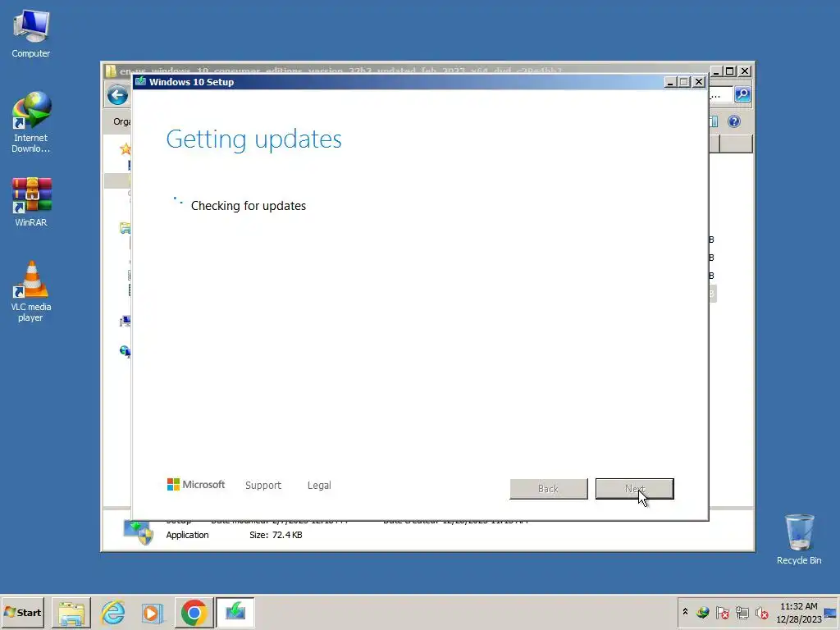Viewport: 840px width, 630px height.
Task: Select the VLC media player desktop shortcut
Action: click(31, 291)
